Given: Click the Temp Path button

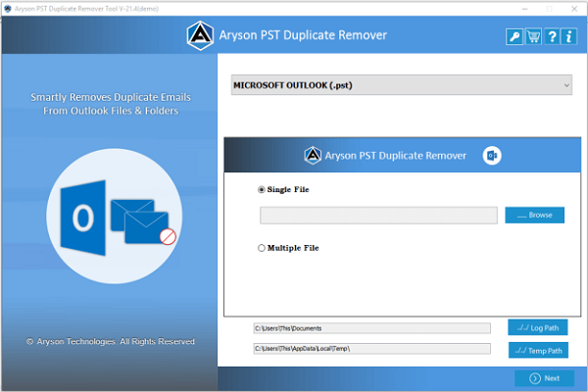Looking at the screenshot, I should [538, 351].
